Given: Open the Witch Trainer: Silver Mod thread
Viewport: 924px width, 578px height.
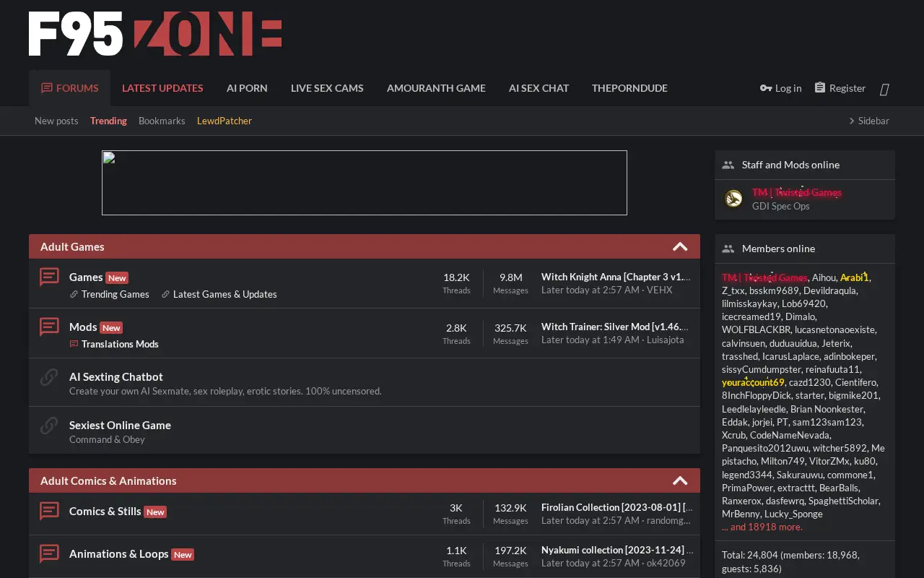Looking at the screenshot, I should point(616,327).
